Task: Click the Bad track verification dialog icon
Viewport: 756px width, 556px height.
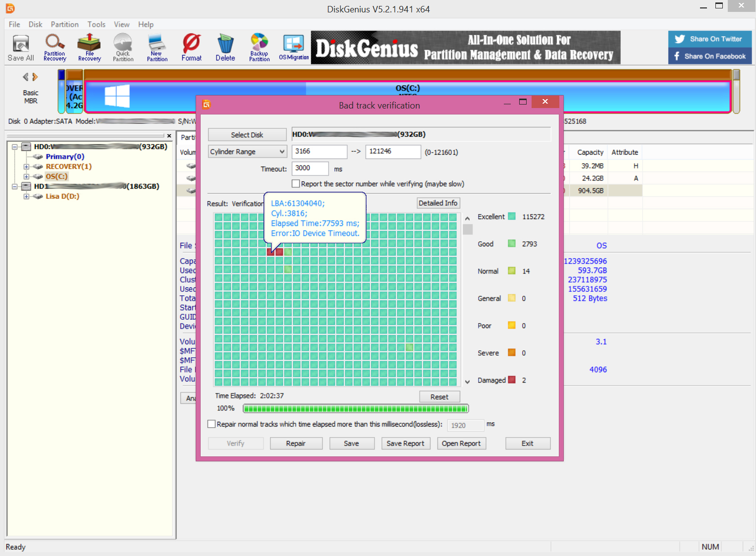Action: (207, 104)
